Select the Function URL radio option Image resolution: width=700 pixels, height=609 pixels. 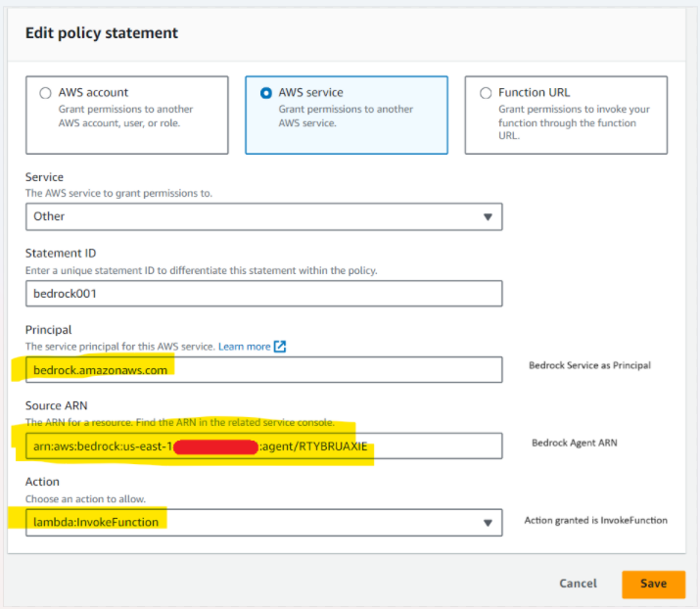point(486,93)
